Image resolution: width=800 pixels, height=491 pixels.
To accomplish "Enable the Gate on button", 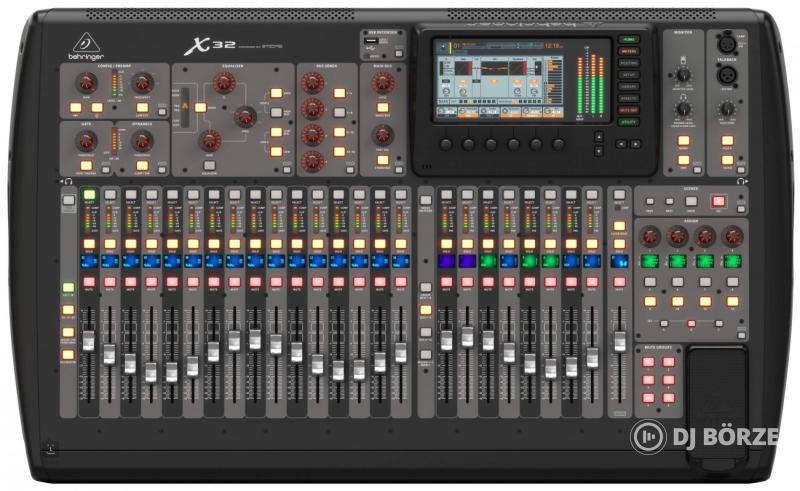I will (86, 166).
